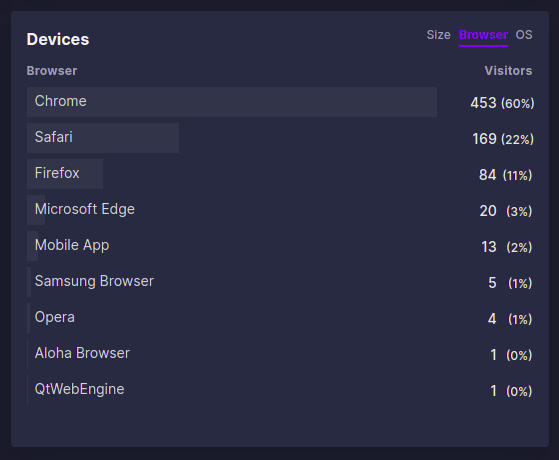
Task: Click Microsoft Edge's 20 visitors count
Action: tap(488, 211)
